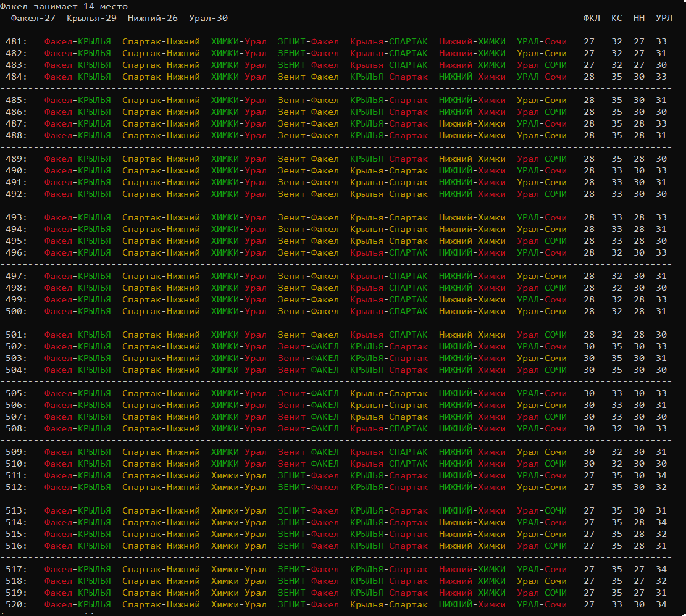Click row number "494:"
686x616 pixels.
(x=16, y=229)
